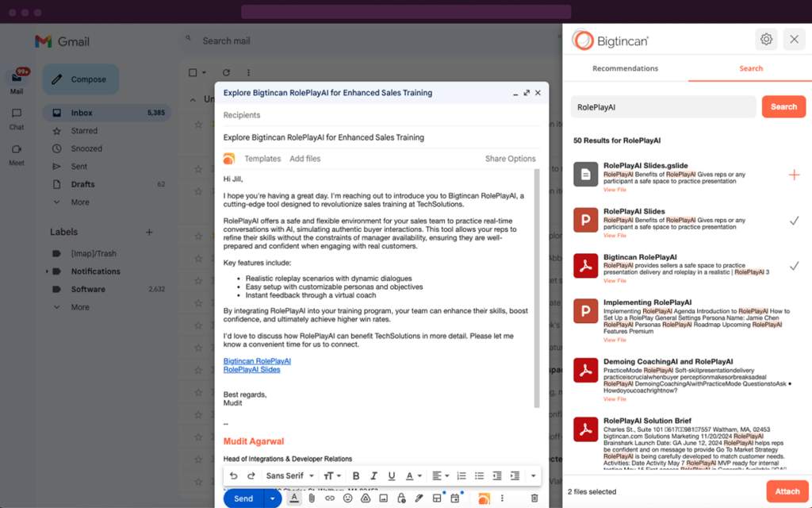Select a layout from the compose toolbar
The width and height of the screenshot is (812, 508).
pos(437,498)
